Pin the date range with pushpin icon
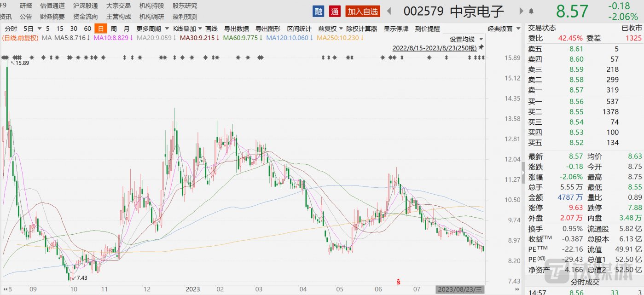 [x=482, y=47]
